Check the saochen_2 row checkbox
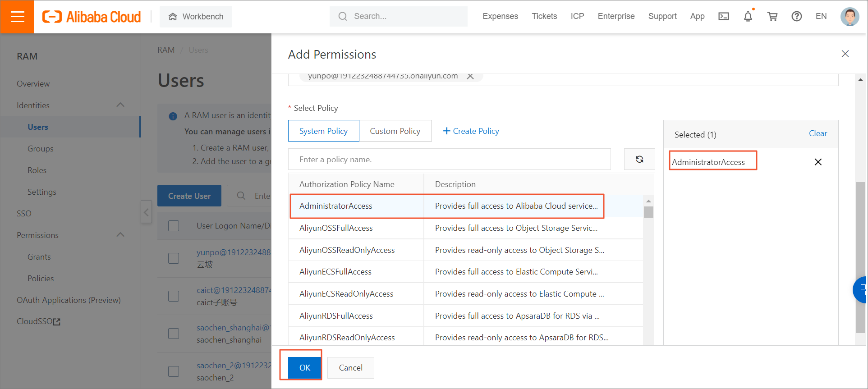 click(x=174, y=371)
